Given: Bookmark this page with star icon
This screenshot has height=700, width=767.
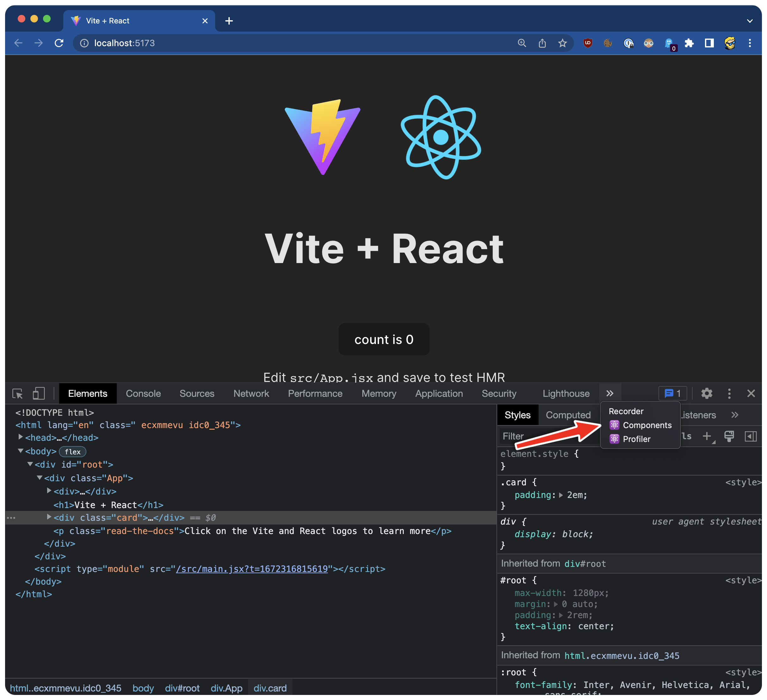Looking at the screenshot, I should click(562, 43).
